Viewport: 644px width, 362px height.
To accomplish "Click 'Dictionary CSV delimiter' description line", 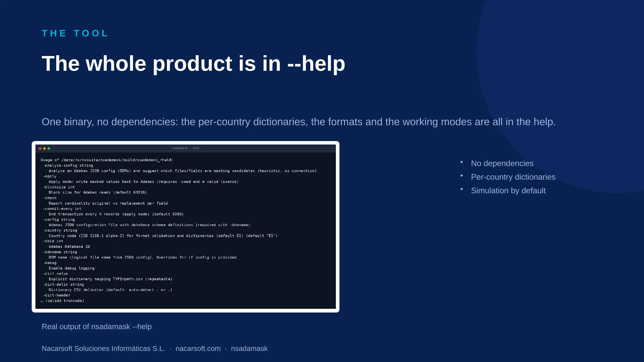I will pos(110,290).
